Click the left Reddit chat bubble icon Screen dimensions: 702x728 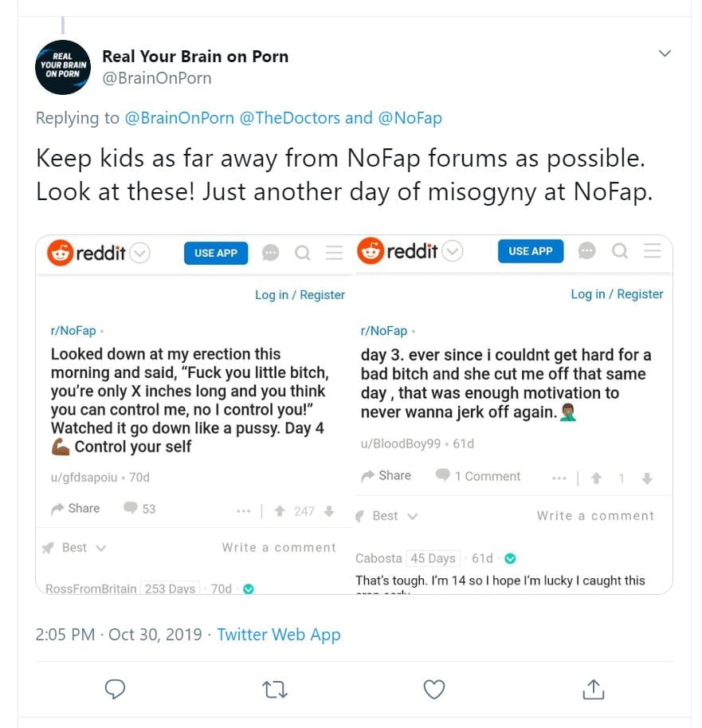tap(271, 254)
